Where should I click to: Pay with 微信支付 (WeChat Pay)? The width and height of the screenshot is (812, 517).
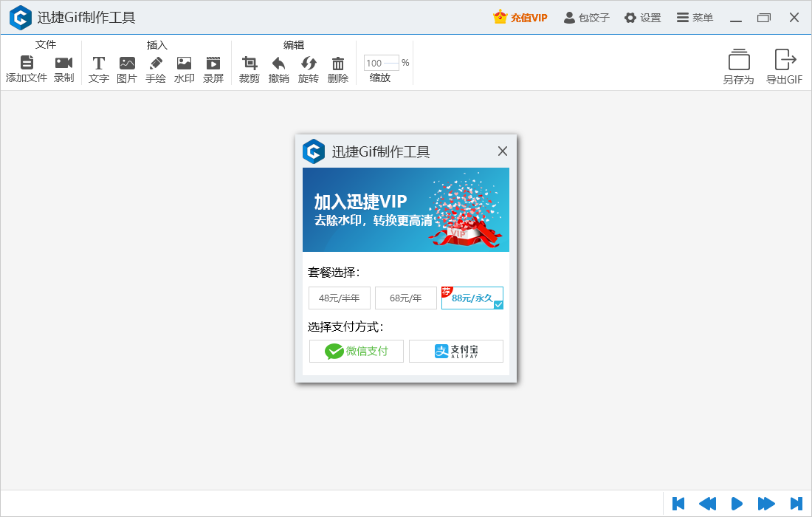[356, 351]
